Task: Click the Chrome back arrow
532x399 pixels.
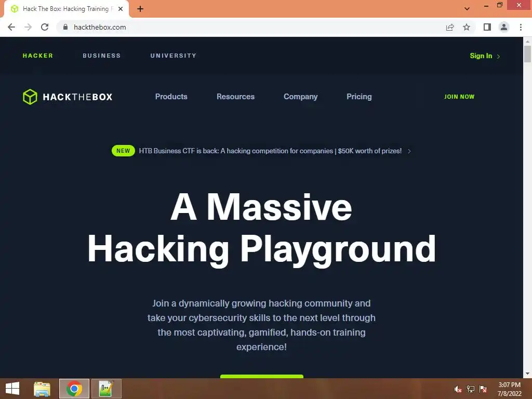Action: click(x=11, y=27)
